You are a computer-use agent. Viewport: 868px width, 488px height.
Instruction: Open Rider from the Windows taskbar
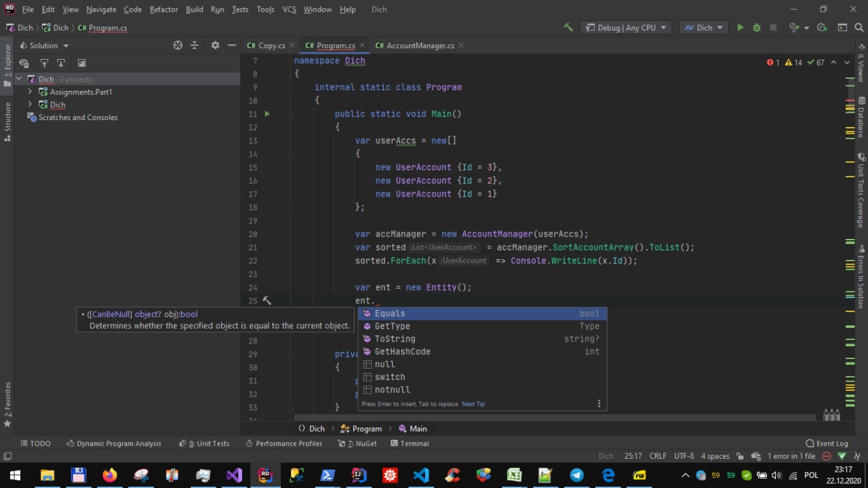coord(264,475)
